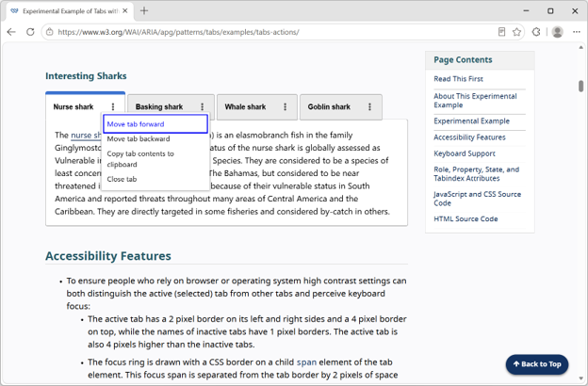Open the browser extensions icon
Screen dimensions: 588x386
pos(536,32)
